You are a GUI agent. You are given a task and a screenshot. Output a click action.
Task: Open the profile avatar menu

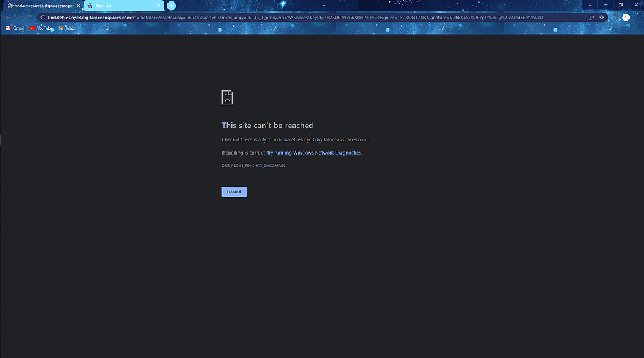(626, 17)
